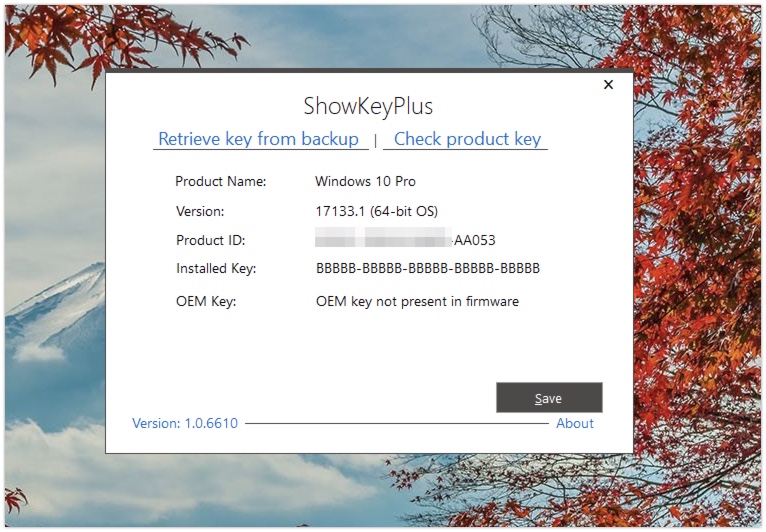Screen dimensions: 766x532
Task: Click the ShowKeyPlus title text
Action: (x=368, y=107)
